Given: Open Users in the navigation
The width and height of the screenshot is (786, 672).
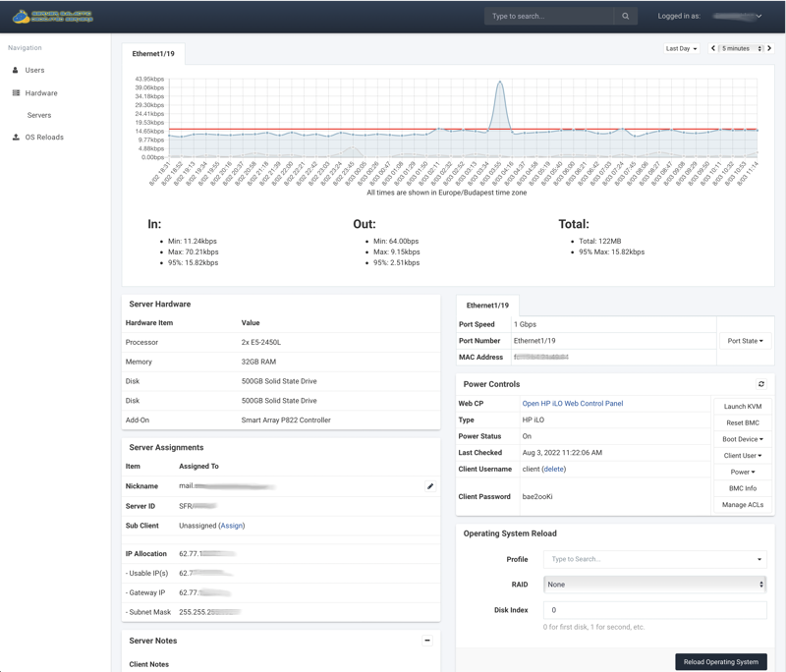Looking at the screenshot, I should coord(34,70).
